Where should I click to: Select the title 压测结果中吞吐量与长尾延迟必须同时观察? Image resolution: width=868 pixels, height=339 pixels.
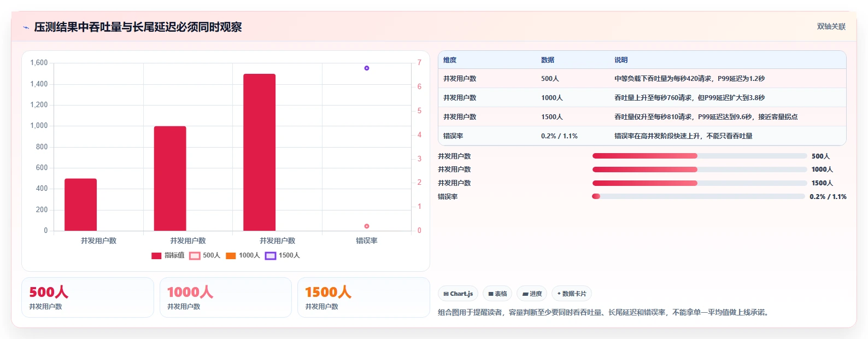point(138,27)
